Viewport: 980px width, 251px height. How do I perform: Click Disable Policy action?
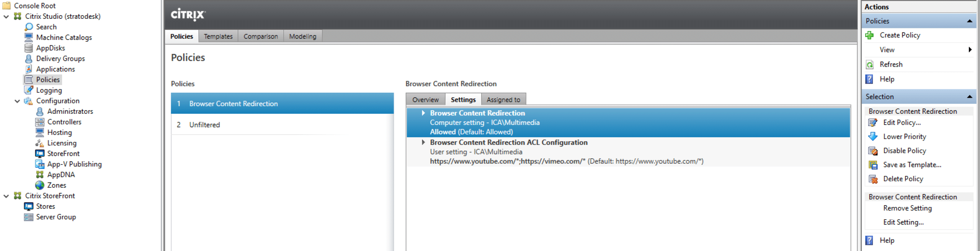coord(905,151)
